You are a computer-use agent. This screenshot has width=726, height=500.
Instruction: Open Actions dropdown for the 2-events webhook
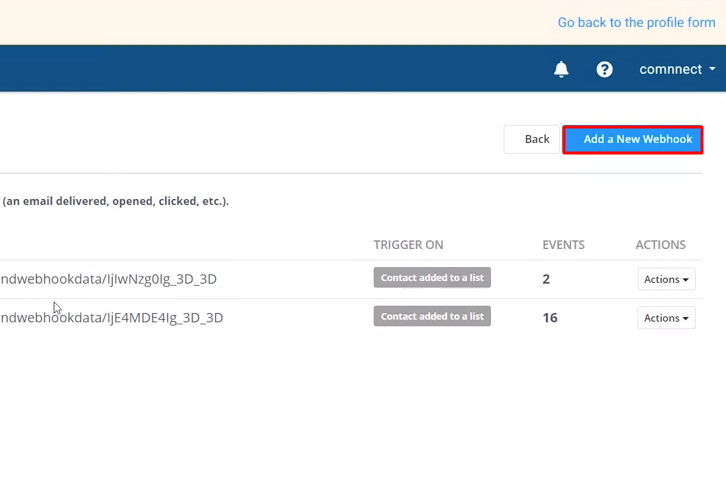point(666,279)
